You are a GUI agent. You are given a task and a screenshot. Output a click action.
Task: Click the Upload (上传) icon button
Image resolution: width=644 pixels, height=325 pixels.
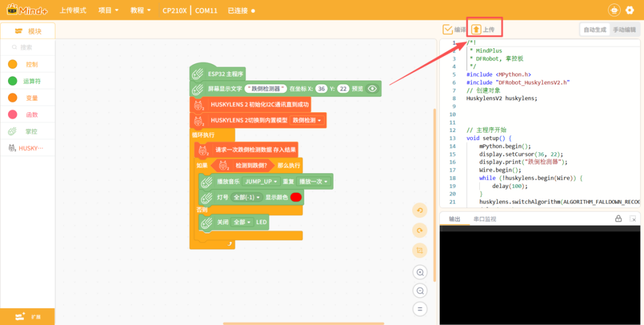(x=476, y=29)
